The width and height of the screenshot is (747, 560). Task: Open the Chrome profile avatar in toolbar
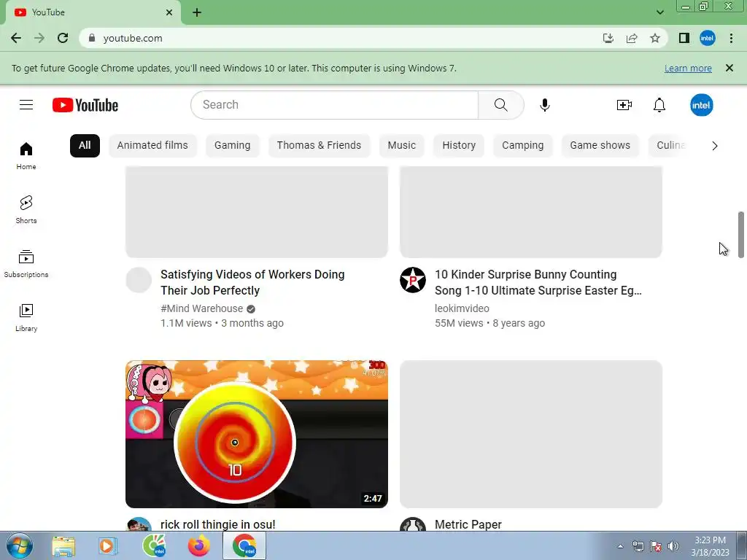tap(708, 38)
